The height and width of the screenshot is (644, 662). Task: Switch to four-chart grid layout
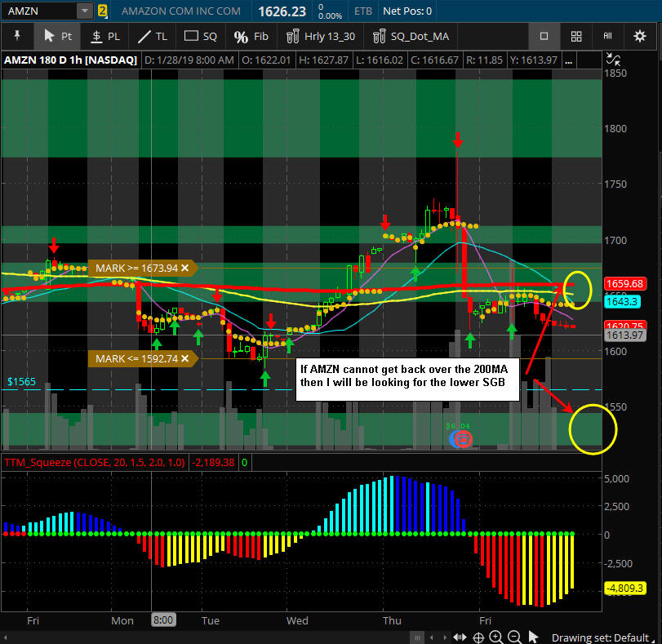pos(576,36)
